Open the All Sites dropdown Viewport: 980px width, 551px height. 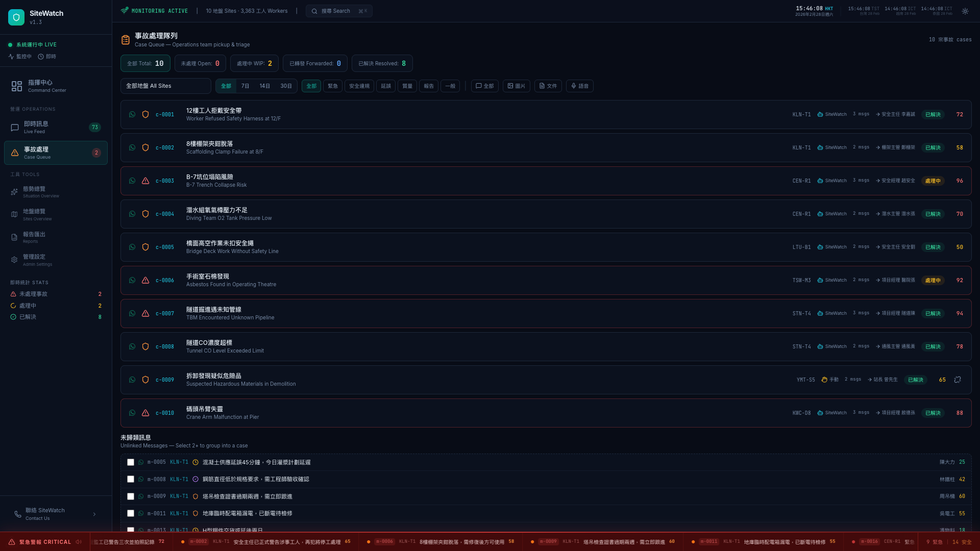(x=165, y=86)
